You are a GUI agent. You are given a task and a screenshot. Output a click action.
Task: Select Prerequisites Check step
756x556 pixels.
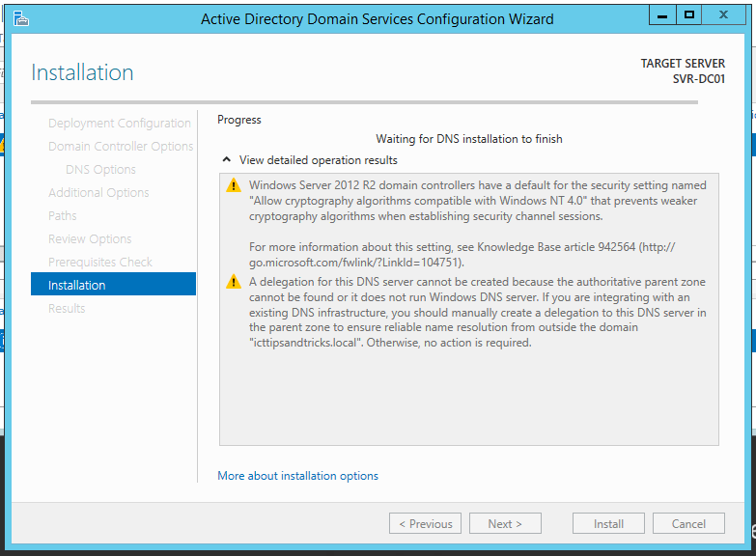[100, 262]
